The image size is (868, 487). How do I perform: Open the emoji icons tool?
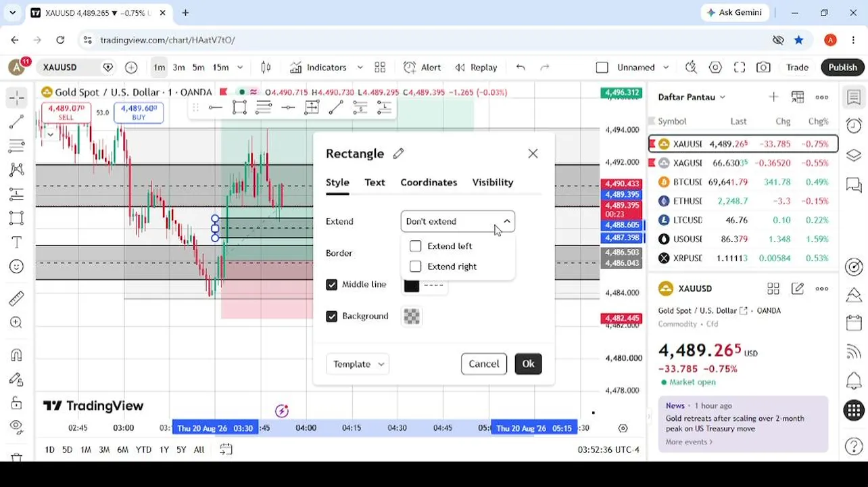17,266
